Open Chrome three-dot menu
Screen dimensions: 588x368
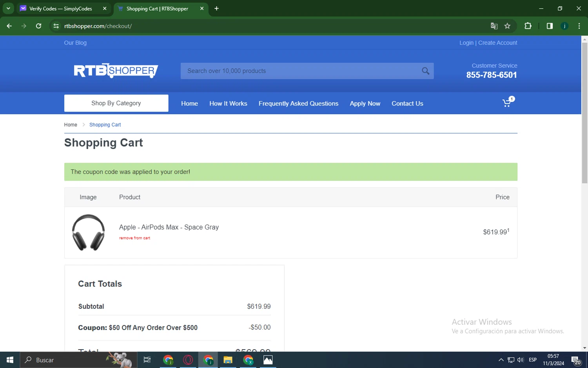pyautogui.click(x=579, y=26)
